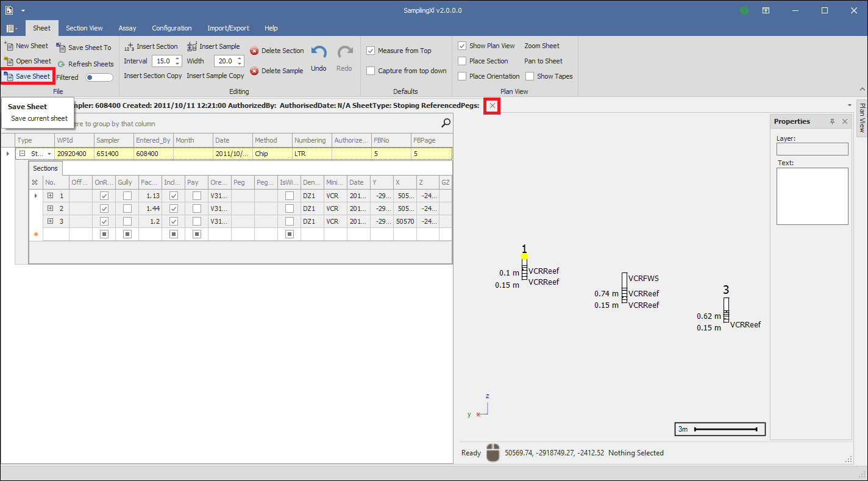The image size is (868, 481).
Task: Pin the Properties panel
Action: [x=833, y=122]
